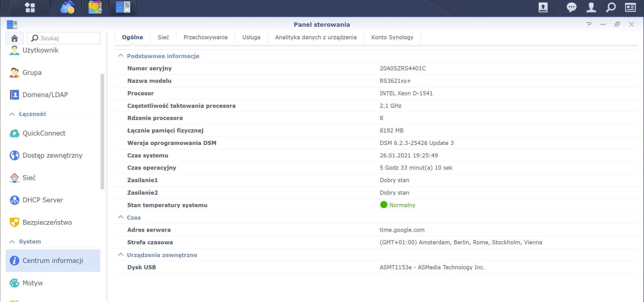Image resolution: width=644 pixels, height=302 pixels.
Task: Click the Sieć house icon in sidebar
Action: point(14,178)
